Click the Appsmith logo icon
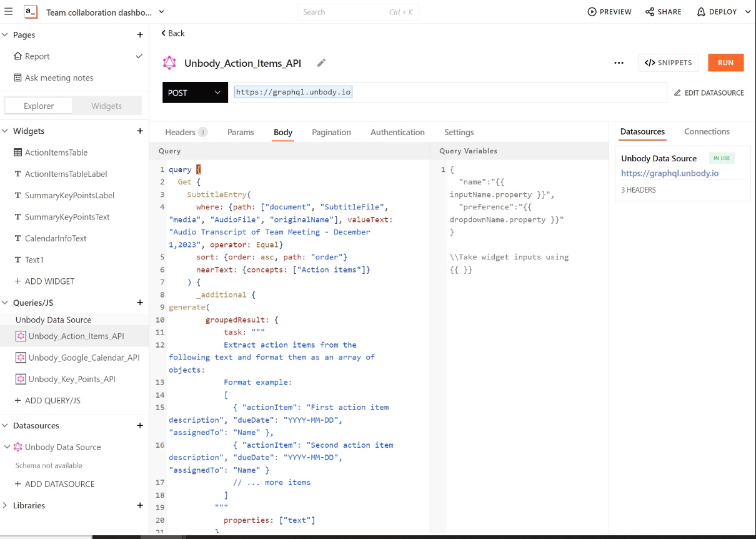This screenshot has width=756, height=539. 30,12
